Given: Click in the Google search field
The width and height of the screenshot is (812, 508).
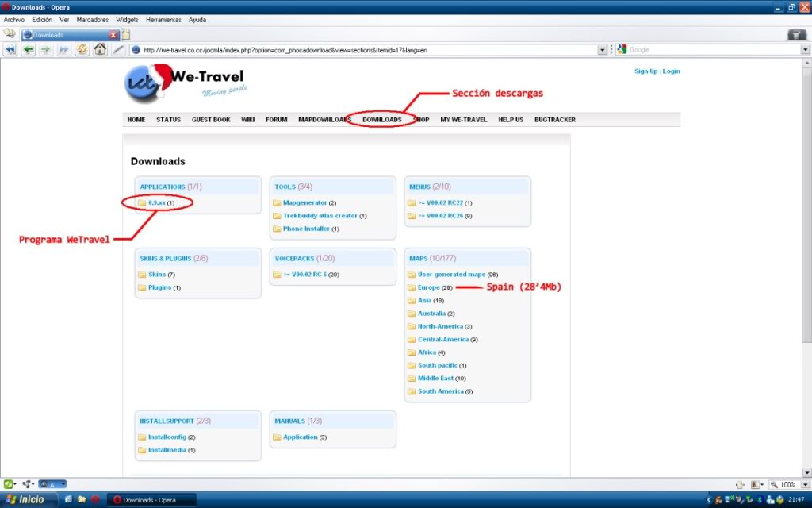Looking at the screenshot, I should tap(714, 50).
